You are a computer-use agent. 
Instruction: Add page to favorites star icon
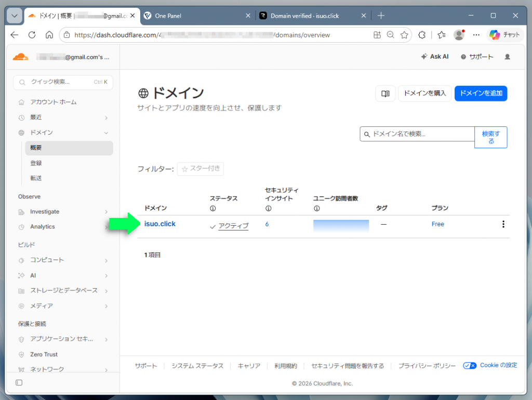click(x=404, y=35)
